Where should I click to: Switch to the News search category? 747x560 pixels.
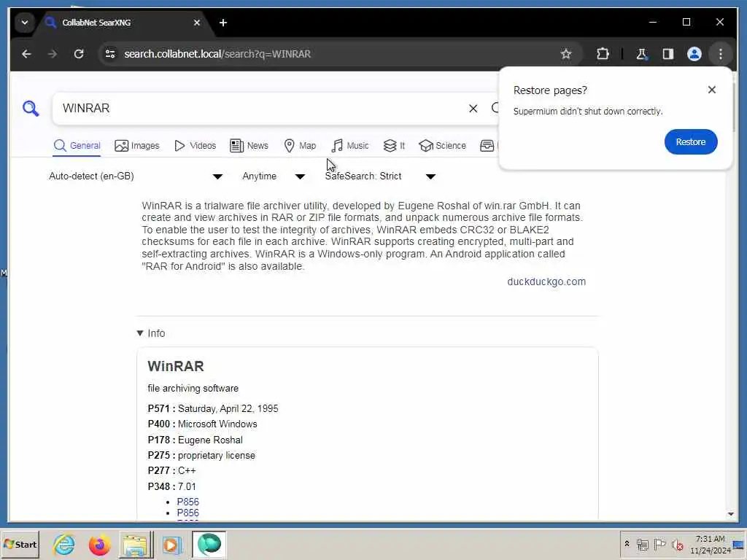click(x=249, y=146)
